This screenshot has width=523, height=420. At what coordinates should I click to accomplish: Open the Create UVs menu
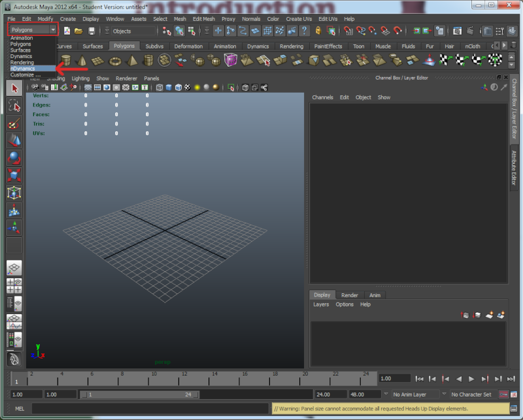pos(299,19)
